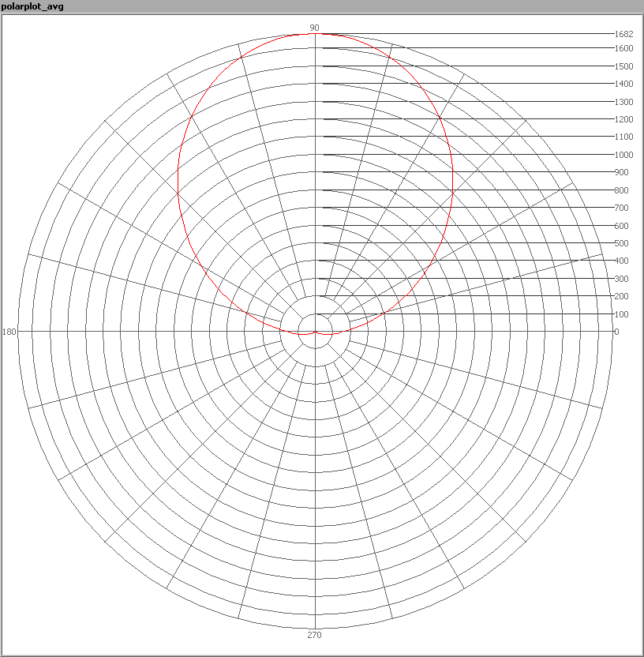This screenshot has height=657, width=644.
Task: Select the 100 radial scale label
Action: 621,314
